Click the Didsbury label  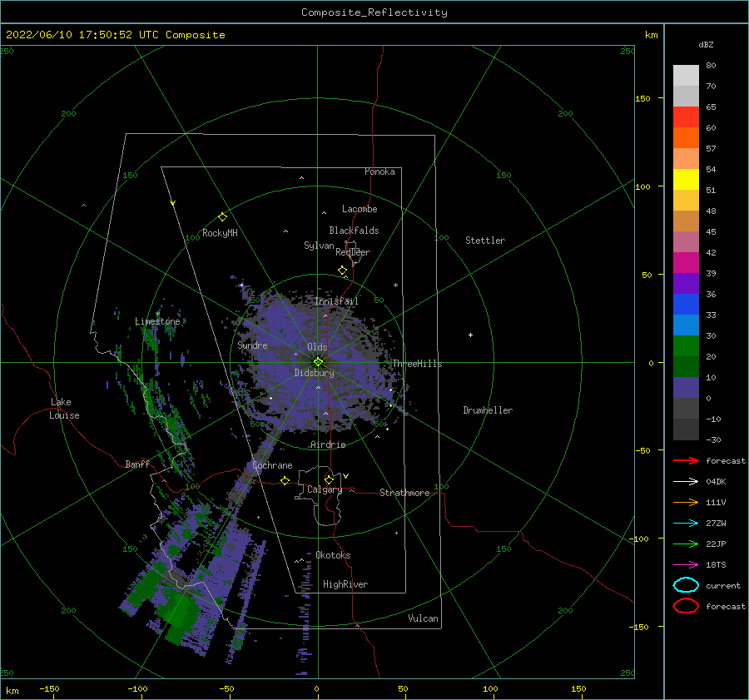coord(314,373)
